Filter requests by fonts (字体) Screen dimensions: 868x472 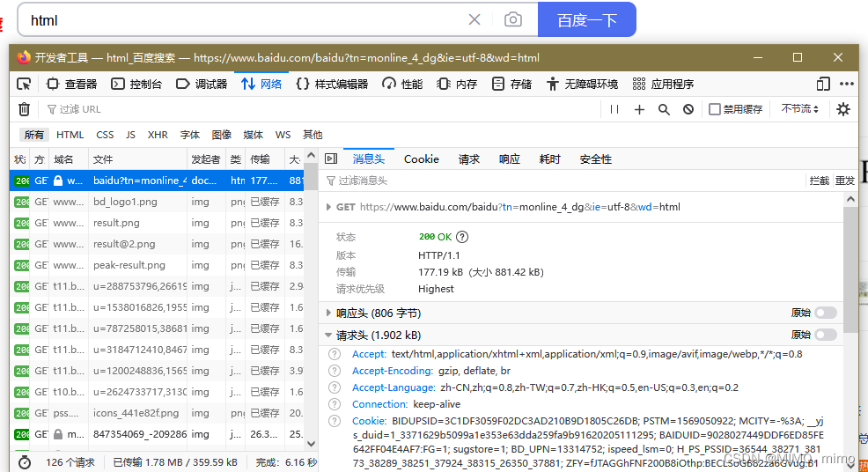[x=190, y=135]
